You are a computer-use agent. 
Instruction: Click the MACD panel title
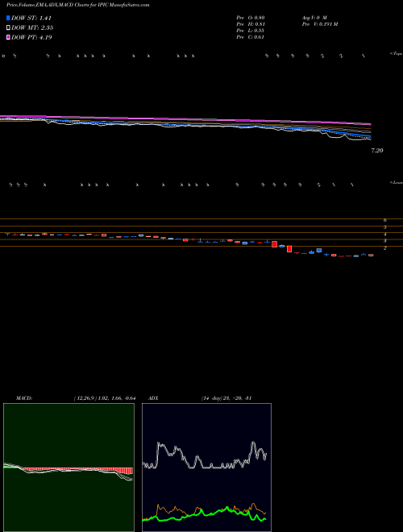tap(24, 398)
